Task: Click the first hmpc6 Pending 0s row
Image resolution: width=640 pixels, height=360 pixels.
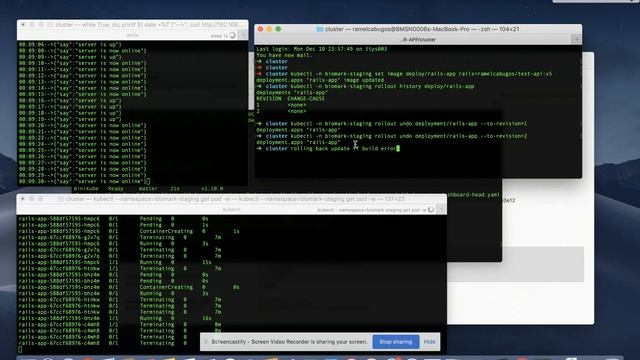Action: (x=113, y=219)
